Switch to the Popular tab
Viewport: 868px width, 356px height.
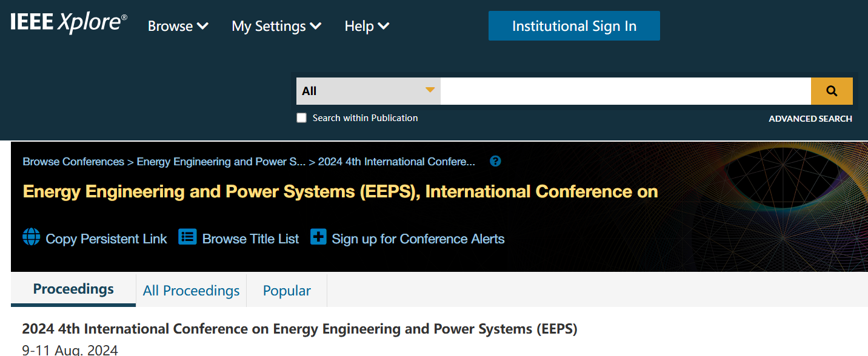click(x=287, y=291)
